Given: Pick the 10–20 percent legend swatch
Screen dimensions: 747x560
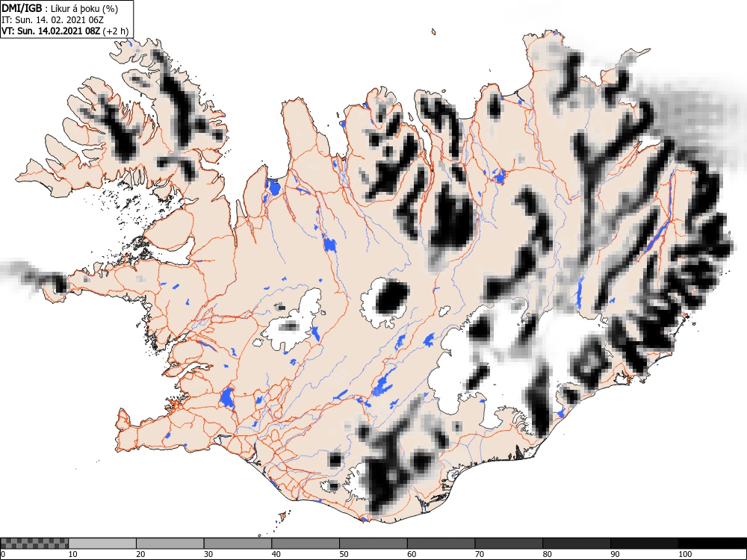Looking at the screenshot, I should pyautogui.click(x=102, y=544).
